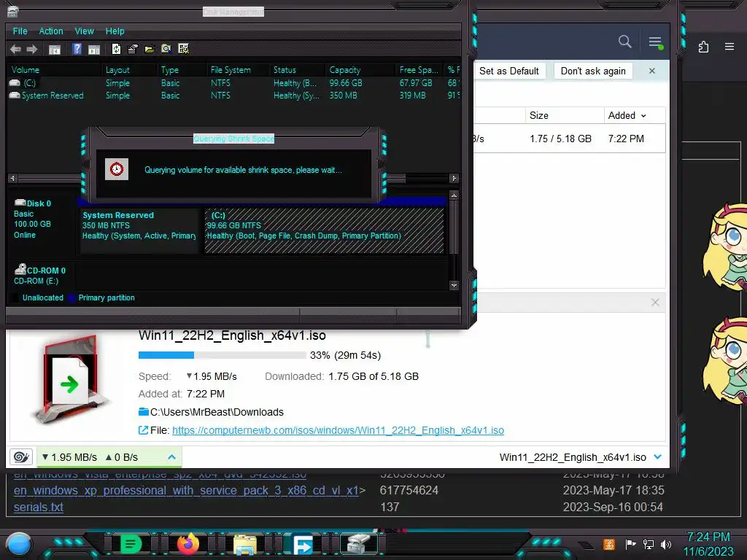Click the Java tray icon
This screenshot has height=560, width=747.
point(609,544)
